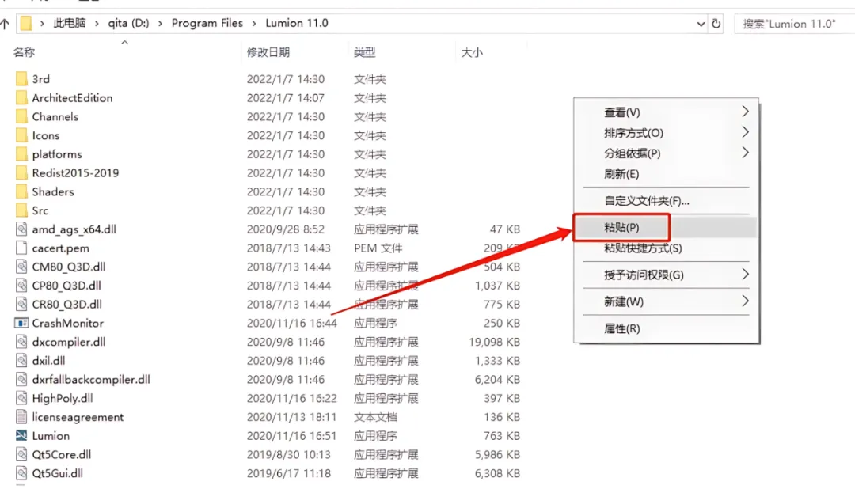This screenshot has height=504, width=855.
Task: Click the Redist2015-2019 folder icon
Action: click(x=21, y=173)
